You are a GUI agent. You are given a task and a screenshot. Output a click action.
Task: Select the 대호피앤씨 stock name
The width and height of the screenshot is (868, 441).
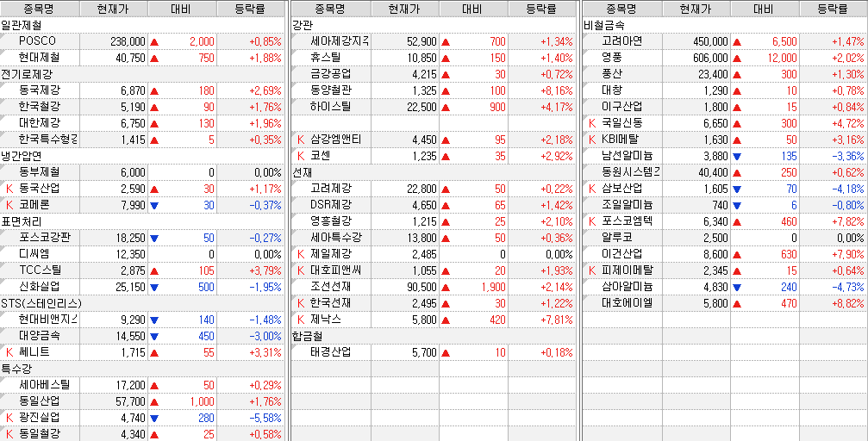335,270
